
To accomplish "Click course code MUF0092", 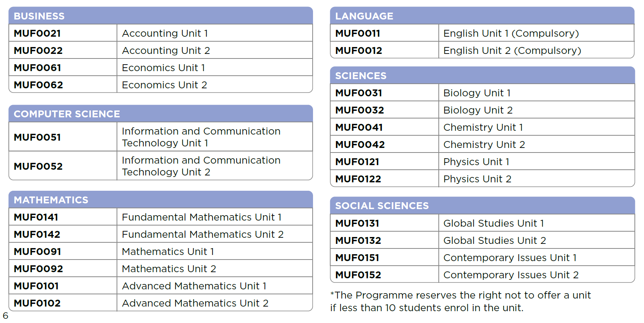I will point(38,269).
